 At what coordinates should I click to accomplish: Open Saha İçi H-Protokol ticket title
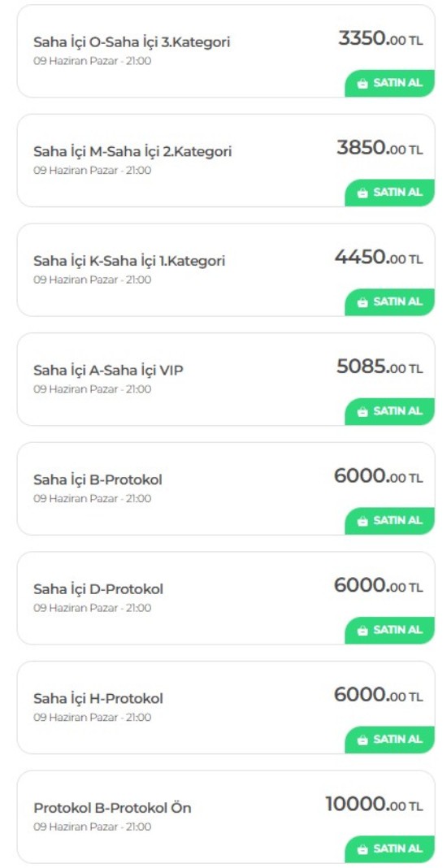point(98,699)
